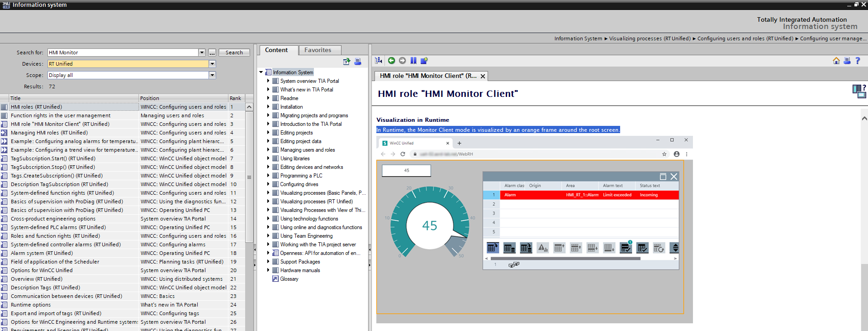Click the Search for input field
868x331 pixels.
tap(123, 53)
